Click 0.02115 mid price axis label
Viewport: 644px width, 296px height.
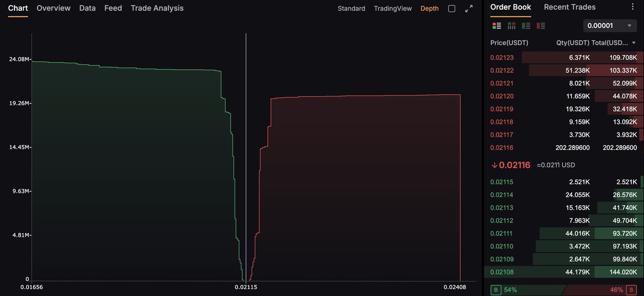(246, 287)
